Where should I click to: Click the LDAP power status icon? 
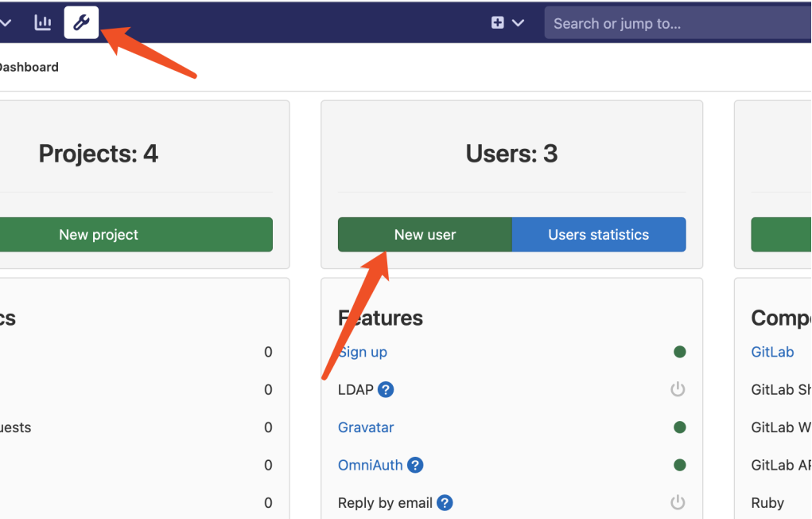pos(678,389)
